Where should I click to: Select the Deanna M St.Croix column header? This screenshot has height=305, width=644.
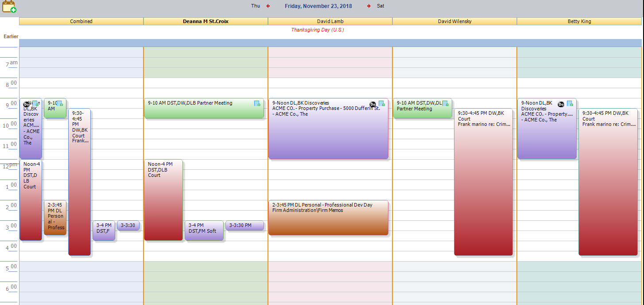206,21
